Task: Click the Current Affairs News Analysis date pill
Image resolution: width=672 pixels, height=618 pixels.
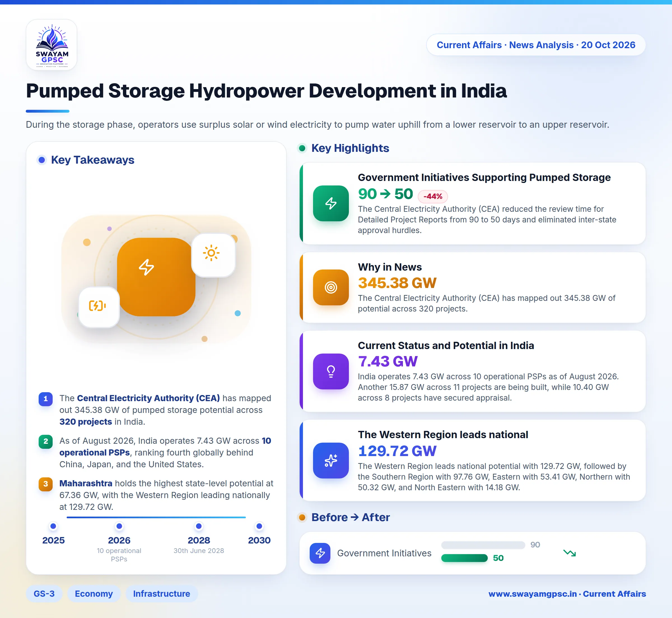Action: [x=536, y=45]
